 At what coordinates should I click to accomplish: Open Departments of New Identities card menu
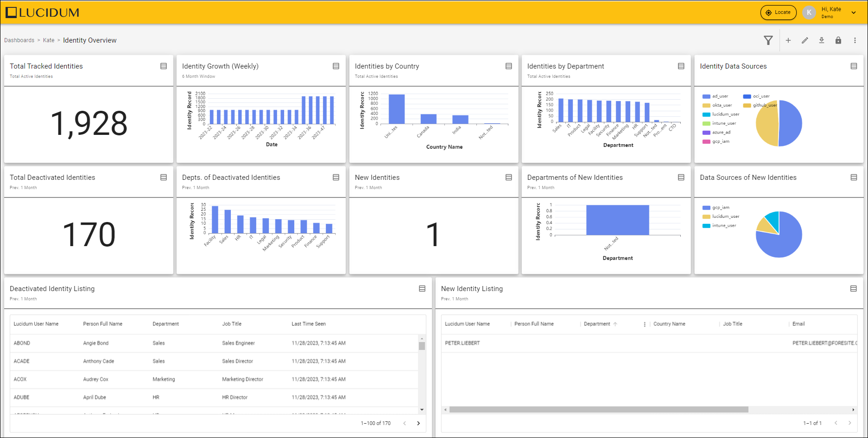[681, 178]
